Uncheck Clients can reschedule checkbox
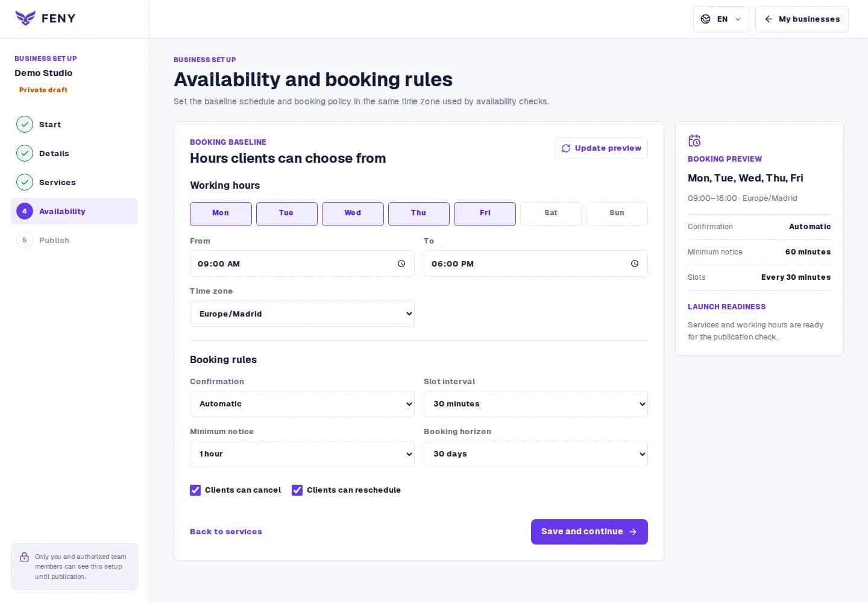The image size is (868, 603). coord(297,490)
